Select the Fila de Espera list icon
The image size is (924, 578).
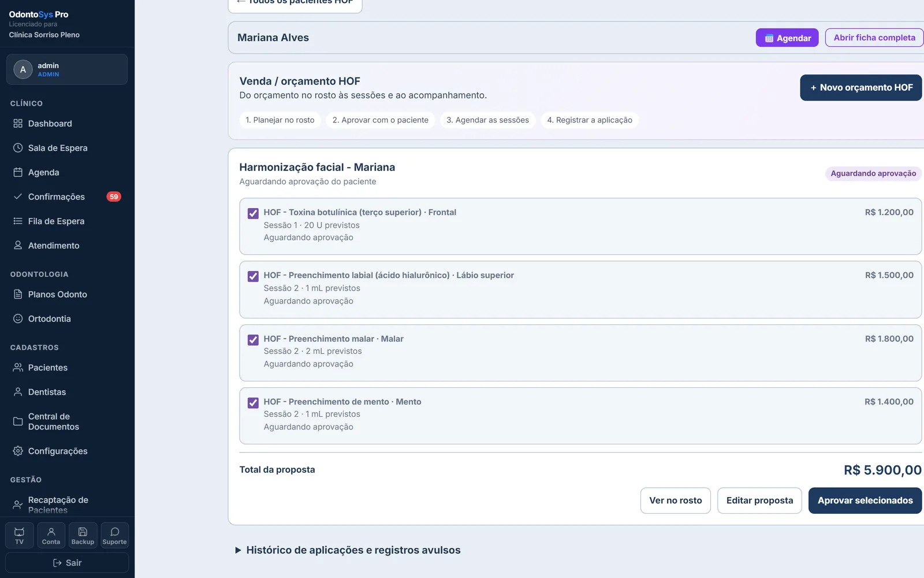18,221
